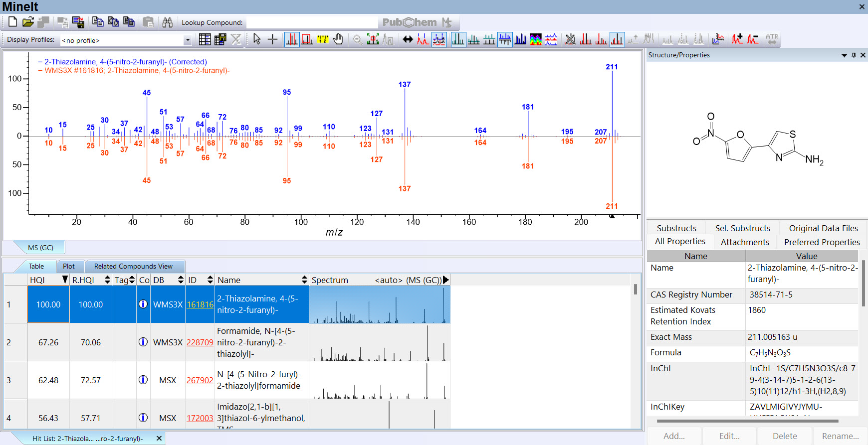Click the Lookup Compound input field
The width and height of the screenshot is (868, 445).
pos(312,22)
